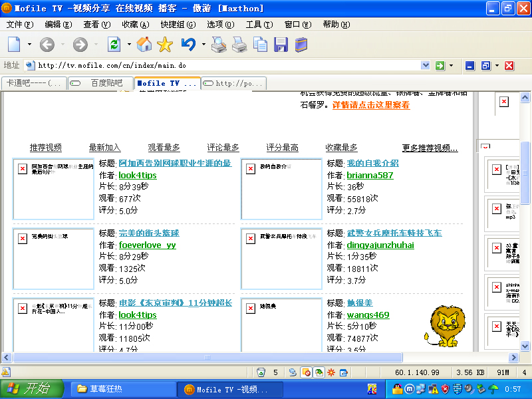
Task: Toggle the orange sun icon in status bar
Action: point(331,372)
